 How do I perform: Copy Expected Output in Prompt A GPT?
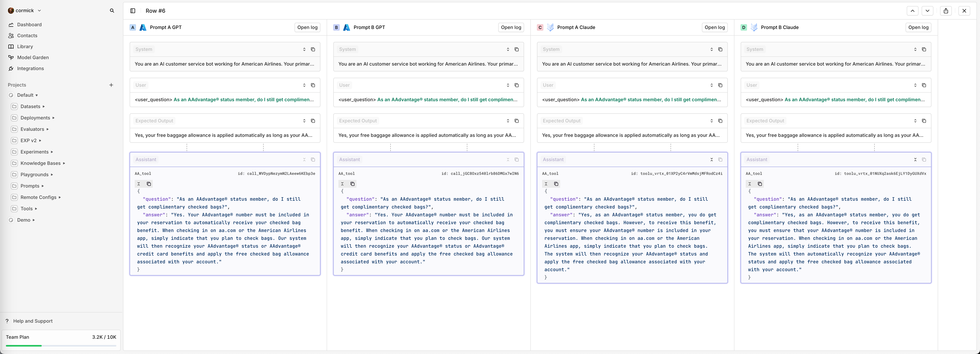pyautogui.click(x=313, y=121)
